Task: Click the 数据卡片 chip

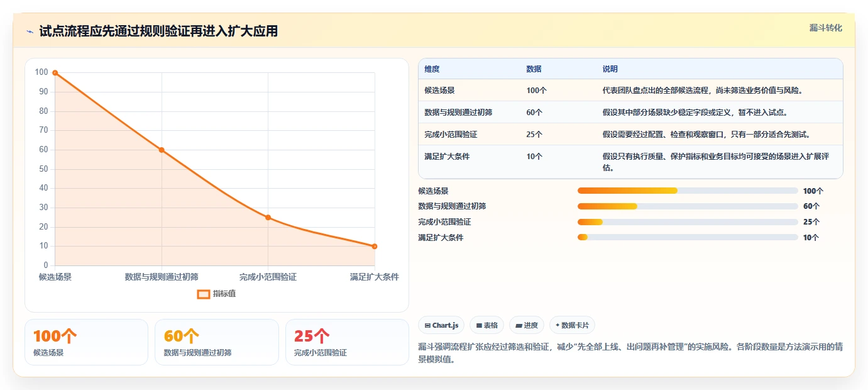Action: click(x=572, y=325)
